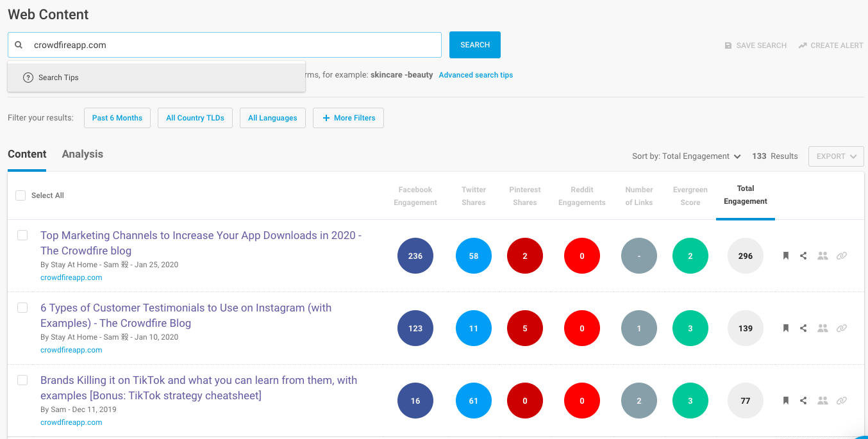Bookmark the Top Marketing Channels article
The height and width of the screenshot is (439, 868).
click(785, 256)
